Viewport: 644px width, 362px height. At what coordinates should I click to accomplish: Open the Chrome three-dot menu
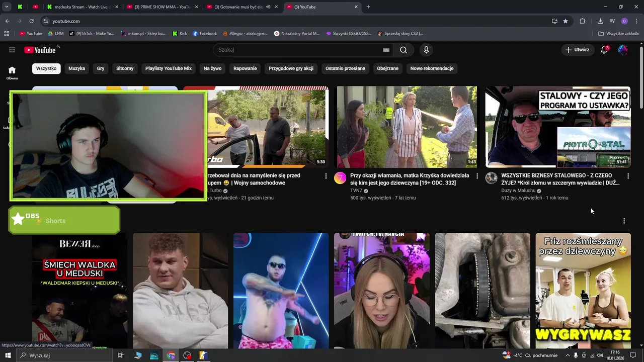[636, 21]
